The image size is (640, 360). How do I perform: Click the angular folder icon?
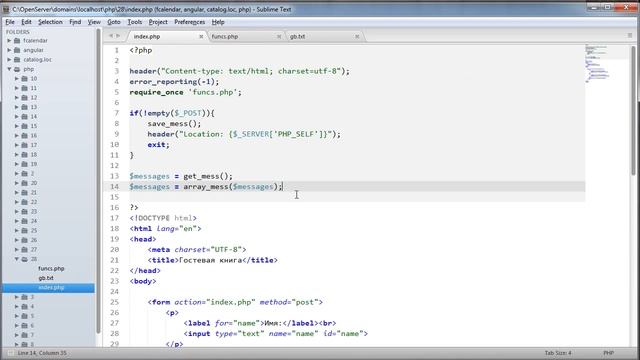pos(17,50)
